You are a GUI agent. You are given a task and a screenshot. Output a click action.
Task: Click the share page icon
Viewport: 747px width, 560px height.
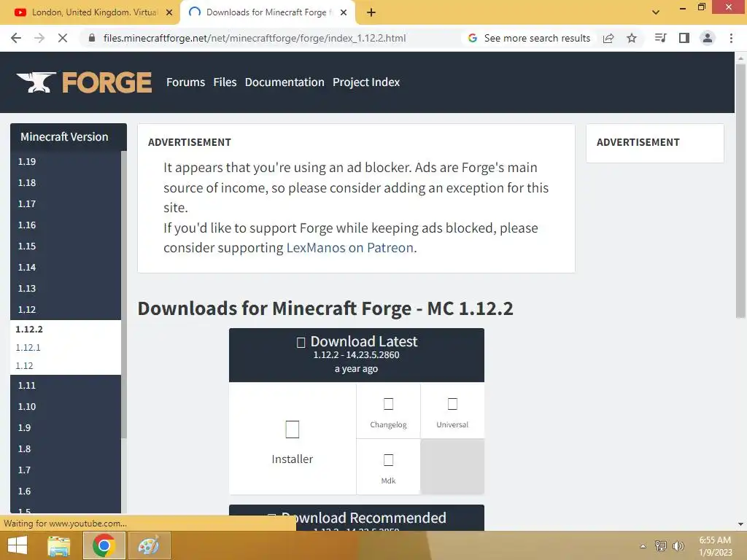click(608, 38)
